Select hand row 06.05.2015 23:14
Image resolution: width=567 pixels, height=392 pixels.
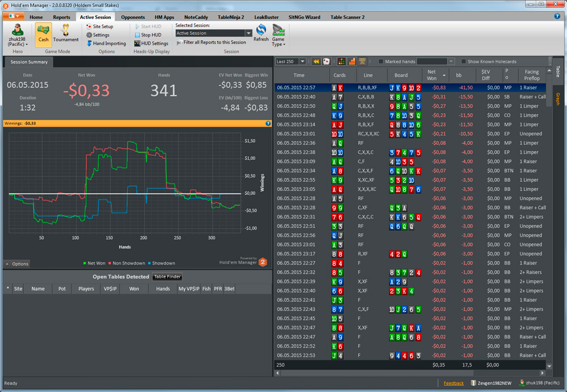click(x=411, y=125)
